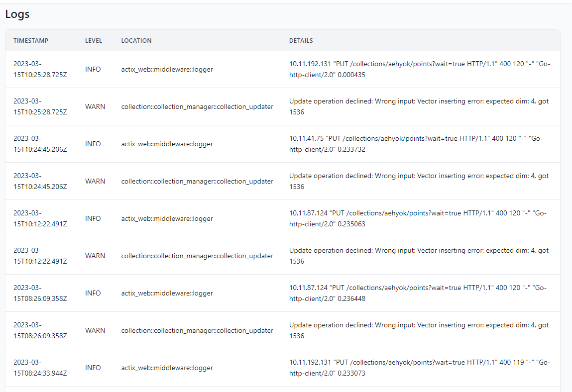572x392 pixels.
Task: Select the WARN entry timestamped 10:12:22.491Z
Action: (x=199, y=256)
